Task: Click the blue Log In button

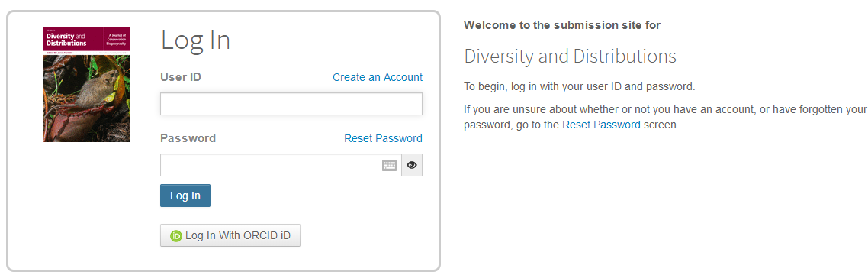Action: (185, 196)
